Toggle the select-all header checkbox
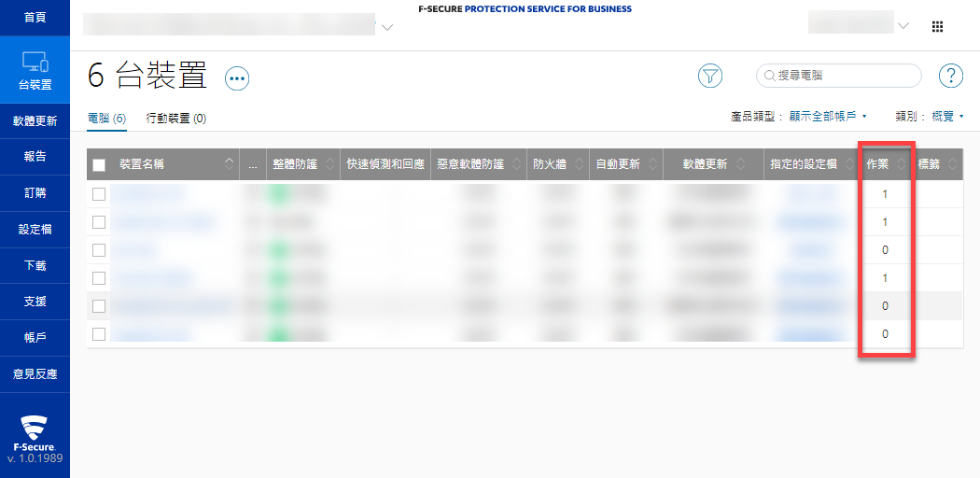 [99, 165]
